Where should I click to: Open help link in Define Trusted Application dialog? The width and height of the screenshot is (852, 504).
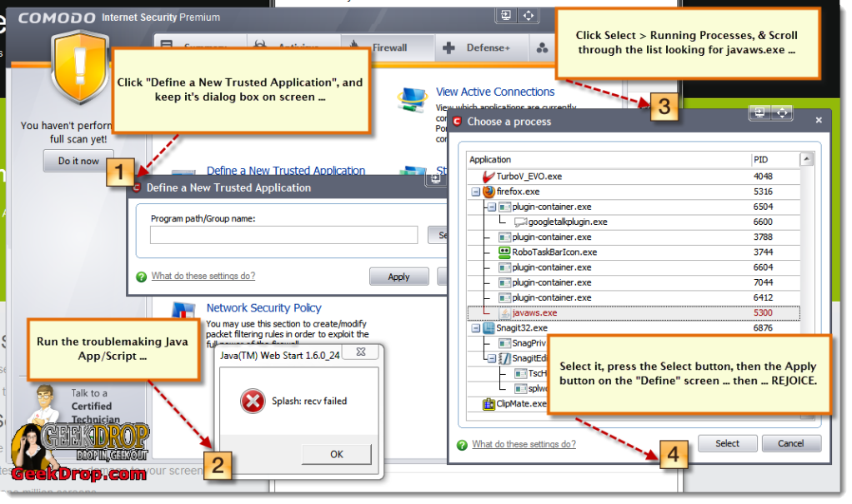pyautogui.click(x=203, y=276)
